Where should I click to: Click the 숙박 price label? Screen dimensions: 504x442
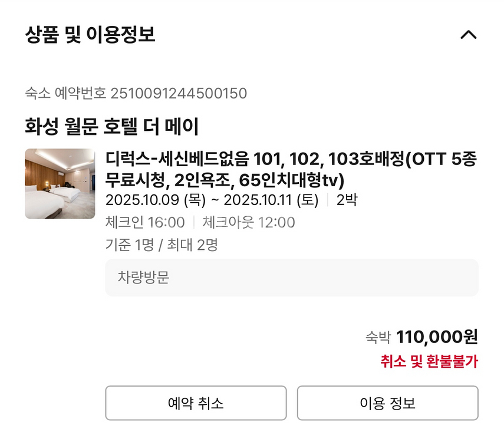378,338
